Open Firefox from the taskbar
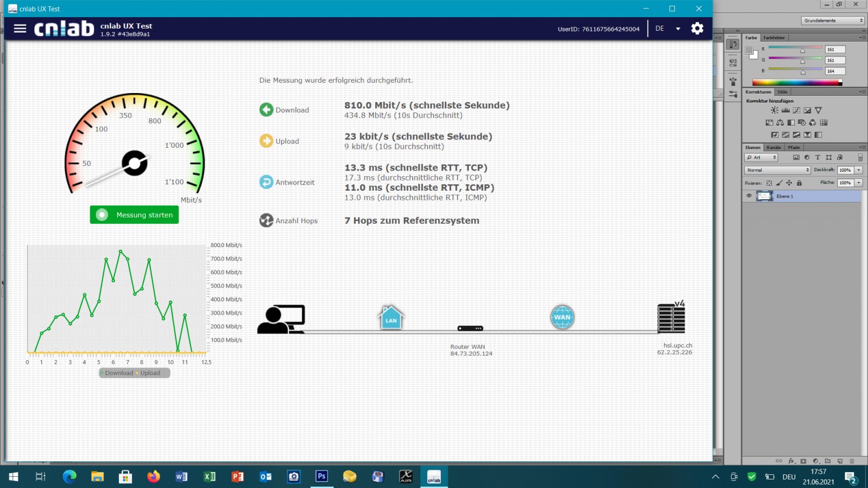The height and width of the screenshot is (488, 868). (154, 477)
